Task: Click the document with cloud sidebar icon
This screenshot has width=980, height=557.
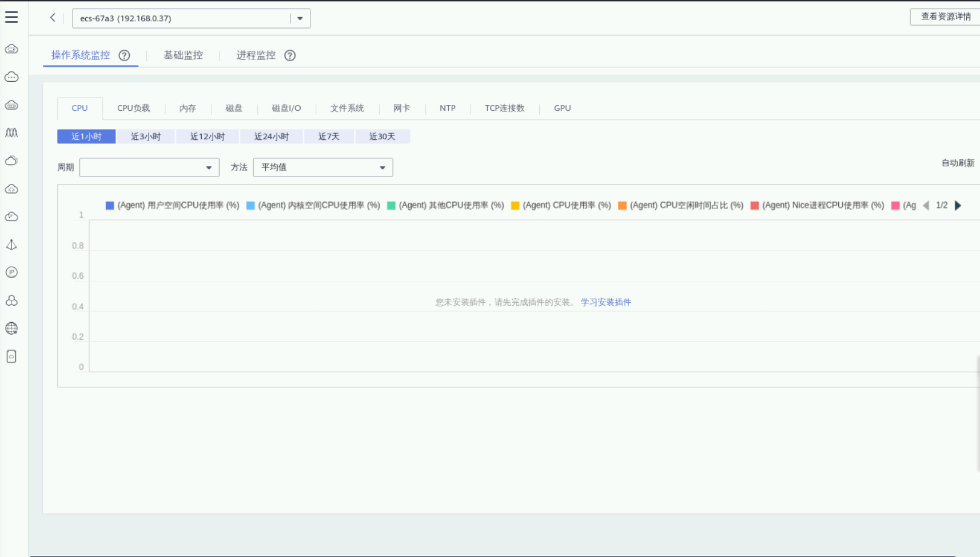Action: [11, 356]
